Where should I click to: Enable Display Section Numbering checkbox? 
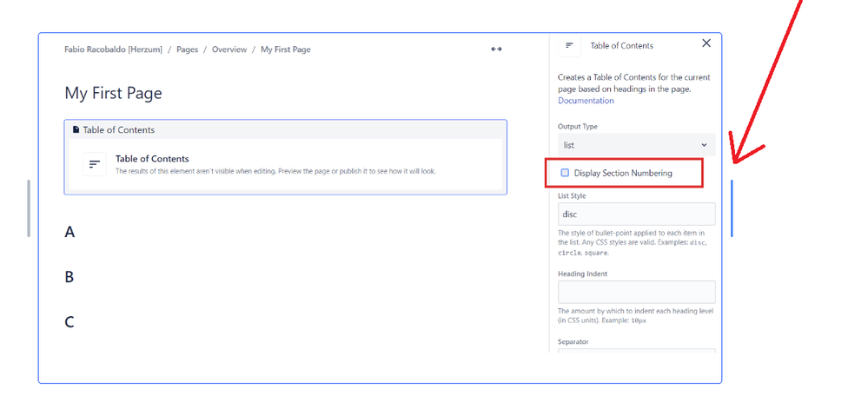[x=565, y=173]
